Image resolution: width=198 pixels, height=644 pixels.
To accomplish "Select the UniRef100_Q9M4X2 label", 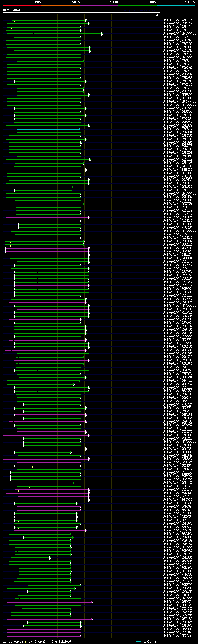I will [178, 483].
